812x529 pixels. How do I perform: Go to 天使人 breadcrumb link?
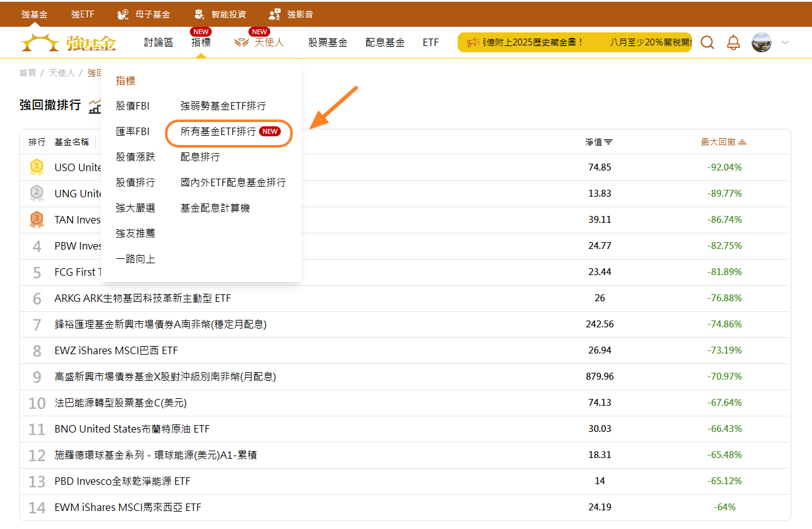pos(62,73)
